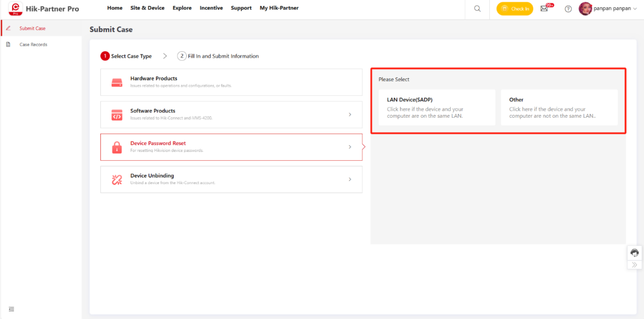Viewport: 644px width, 319px height.
Task: Open the Incentive menu item
Action: click(x=211, y=8)
